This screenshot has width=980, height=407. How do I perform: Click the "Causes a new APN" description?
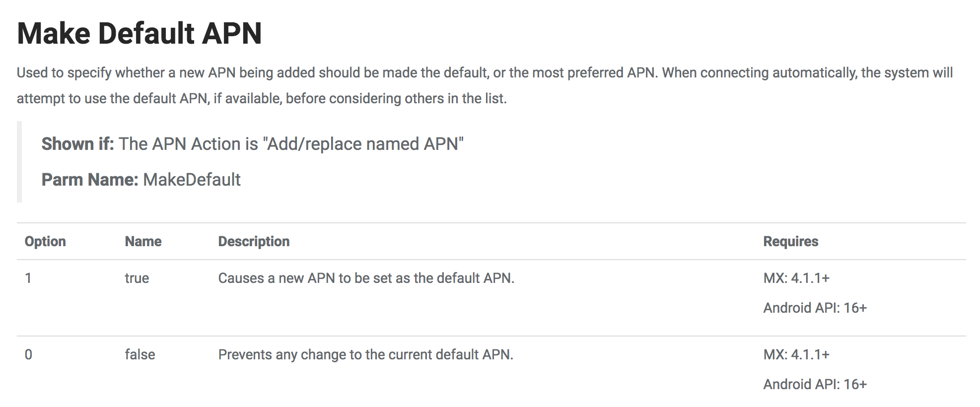coord(366,278)
